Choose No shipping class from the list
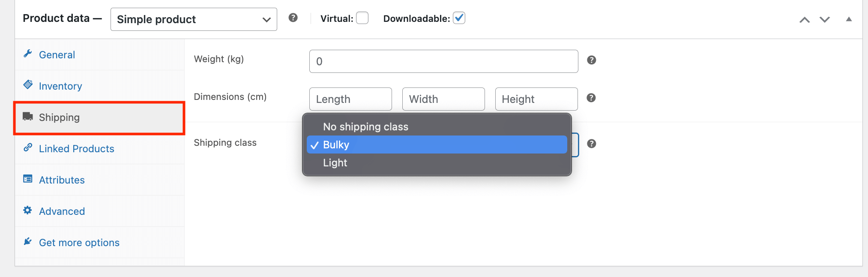 tap(365, 126)
